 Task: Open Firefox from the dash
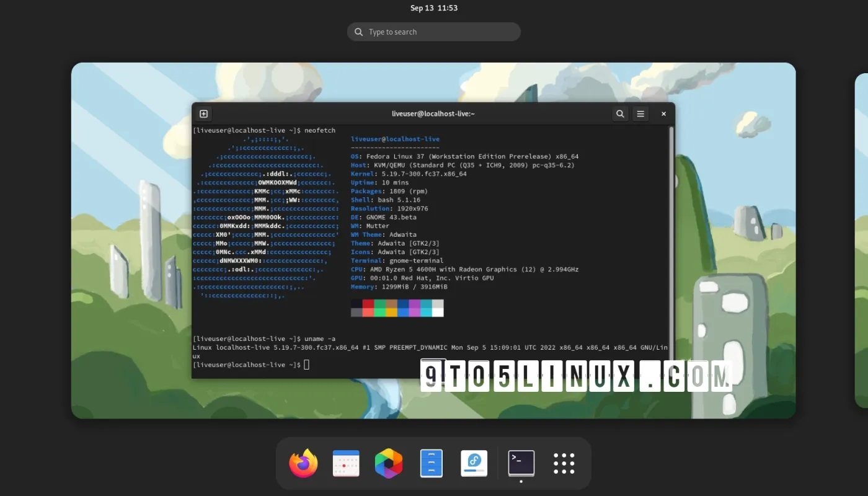point(303,463)
